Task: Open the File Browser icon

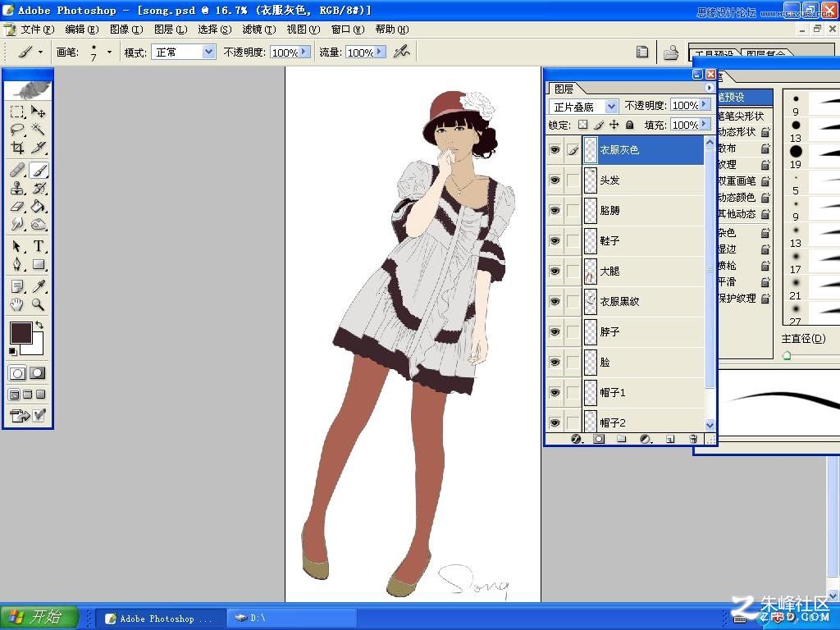Action: pyautogui.click(x=671, y=52)
